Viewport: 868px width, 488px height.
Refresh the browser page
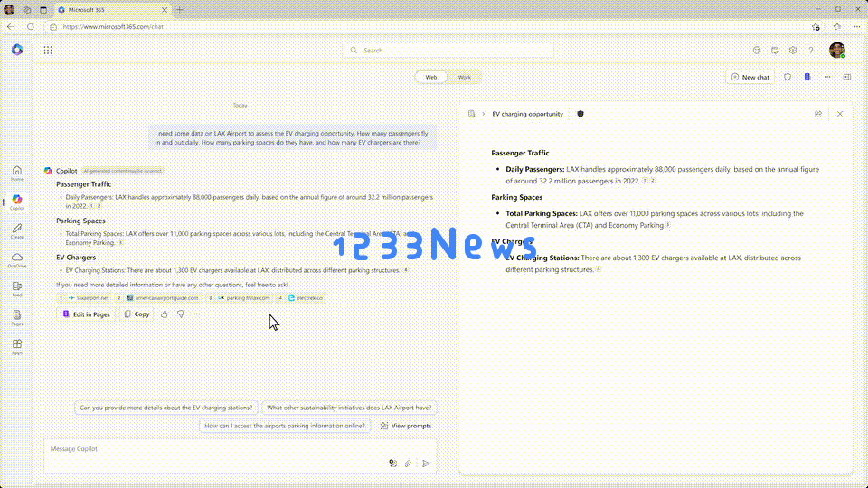click(31, 26)
